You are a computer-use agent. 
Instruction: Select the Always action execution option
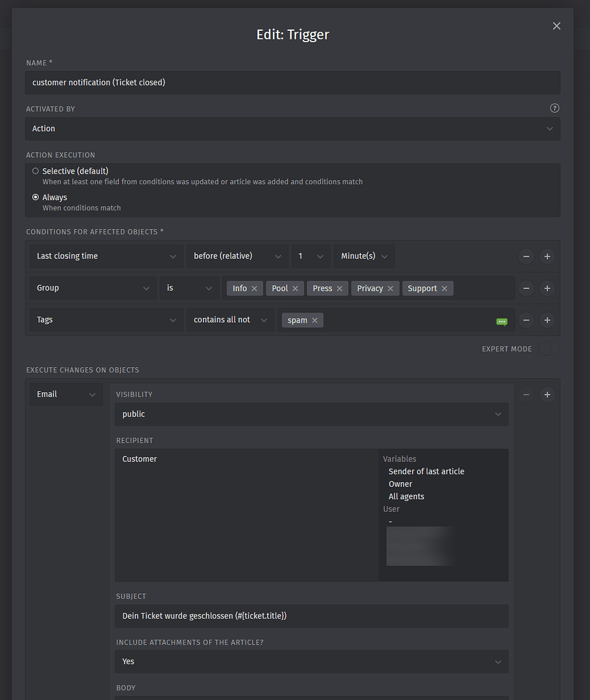36,198
